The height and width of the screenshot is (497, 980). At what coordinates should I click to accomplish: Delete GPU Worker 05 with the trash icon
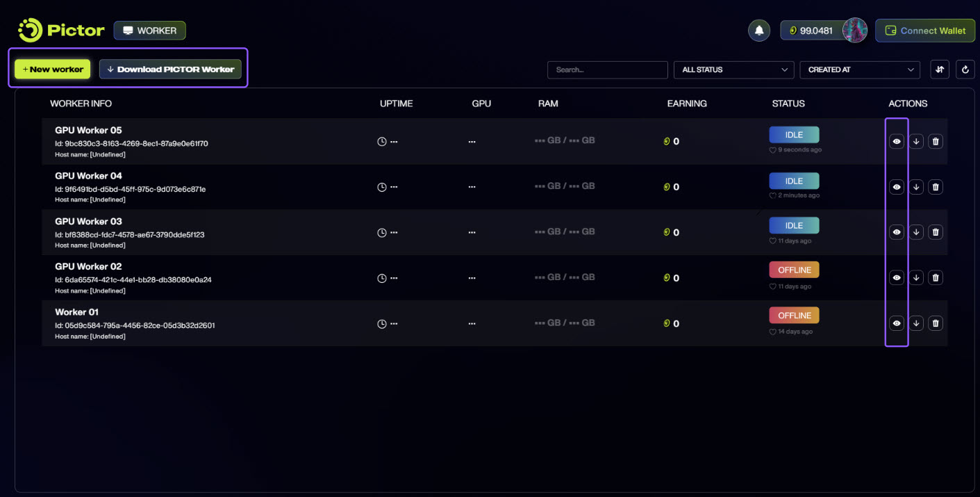click(x=936, y=141)
